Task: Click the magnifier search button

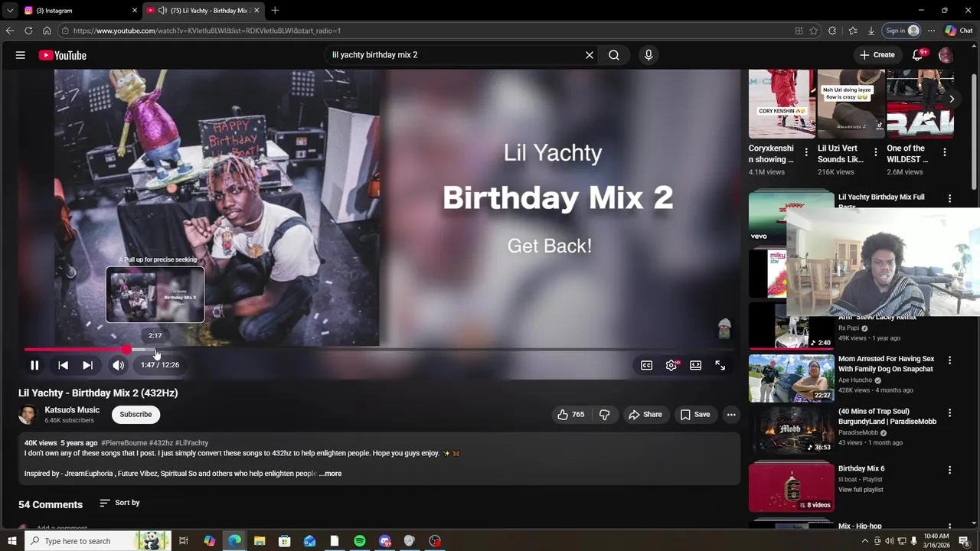Action: (x=614, y=55)
